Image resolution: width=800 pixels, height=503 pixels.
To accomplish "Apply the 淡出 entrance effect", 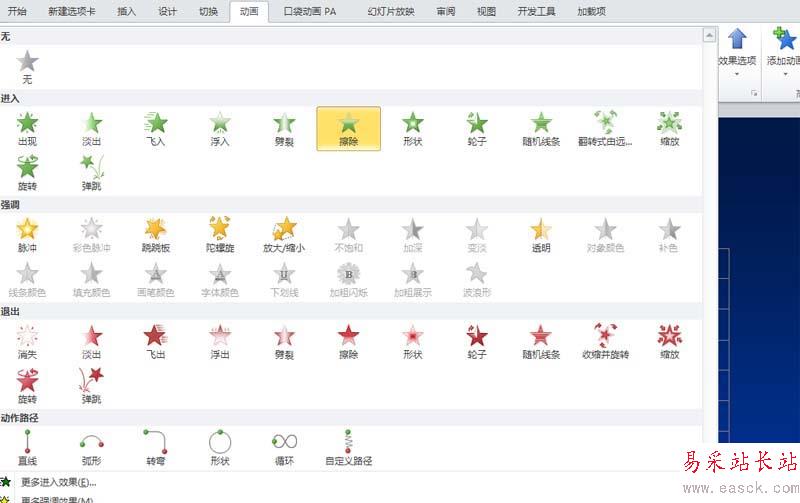I will point(92,129).
